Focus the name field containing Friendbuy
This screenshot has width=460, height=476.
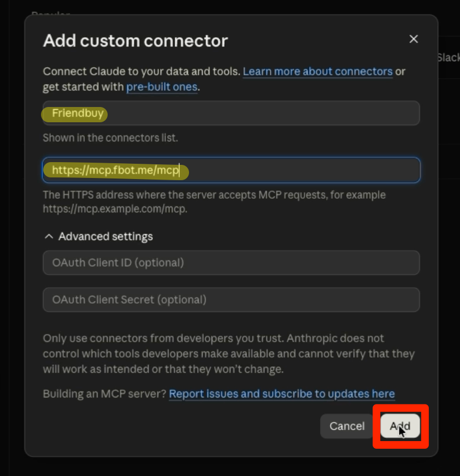(231, 113)
